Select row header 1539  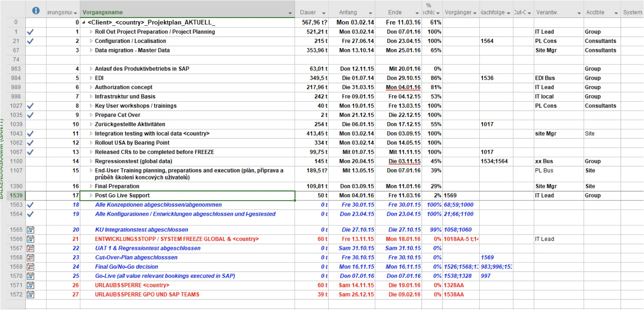[16, 196]
